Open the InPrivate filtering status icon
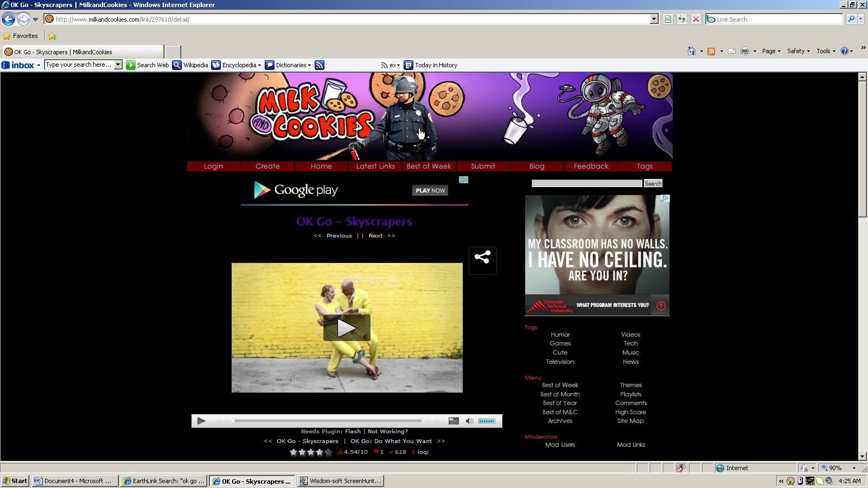Screen dimensions: 868x488 [x=681, y=468]
